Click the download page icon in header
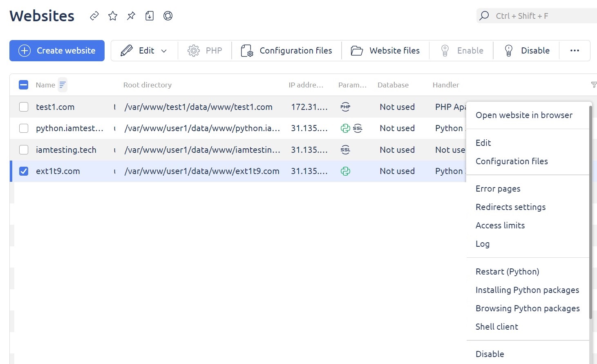Viewport: 597px width, 364px height. click(x=150, y=16)
